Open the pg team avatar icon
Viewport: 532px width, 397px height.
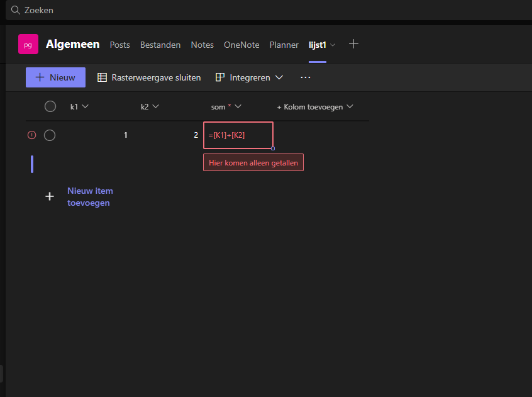tap(28, 44)
